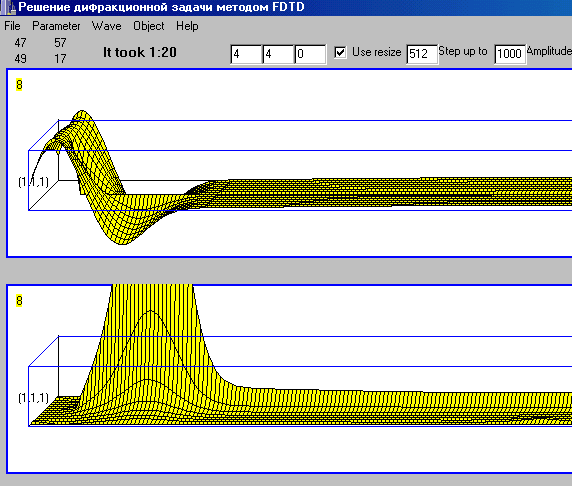Click the (1,1,1) origin label in upper plot
The image size is (572, 486).
tap(33, 182)
